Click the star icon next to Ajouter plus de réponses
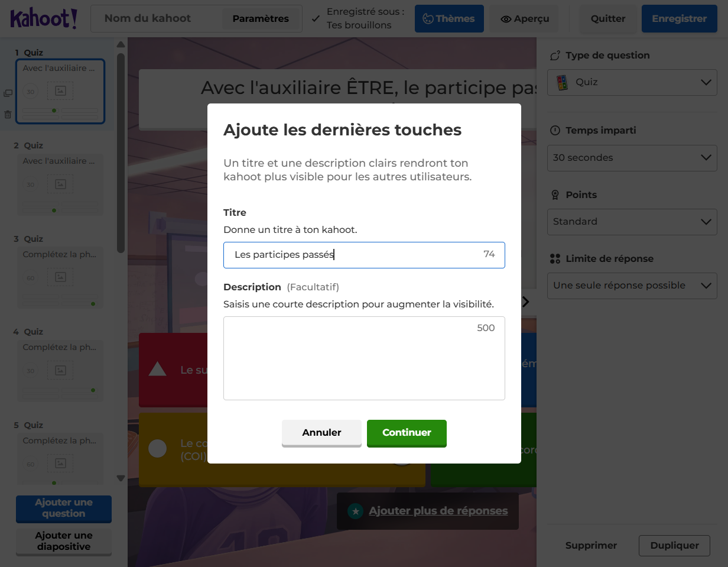The height and width of the screenshot is (567, 728). click(x=355, y=511)
